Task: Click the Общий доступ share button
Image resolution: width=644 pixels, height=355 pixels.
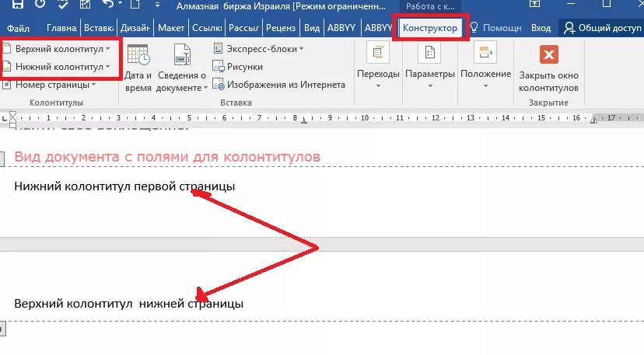Action: point(602,28)
